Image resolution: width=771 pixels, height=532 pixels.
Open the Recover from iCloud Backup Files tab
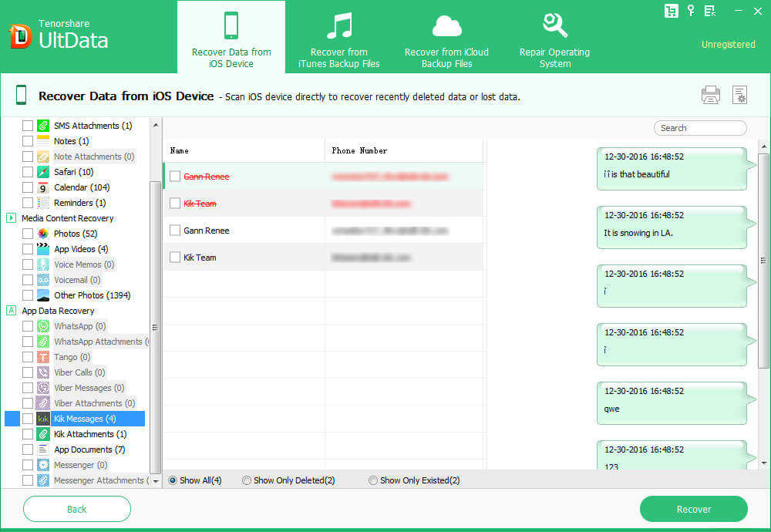(x=446, y=37)
